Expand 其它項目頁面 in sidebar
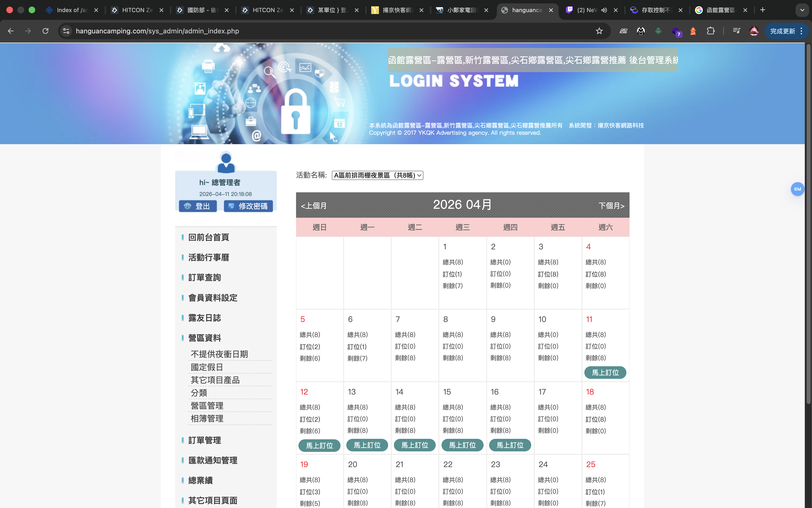 point(213,501)
